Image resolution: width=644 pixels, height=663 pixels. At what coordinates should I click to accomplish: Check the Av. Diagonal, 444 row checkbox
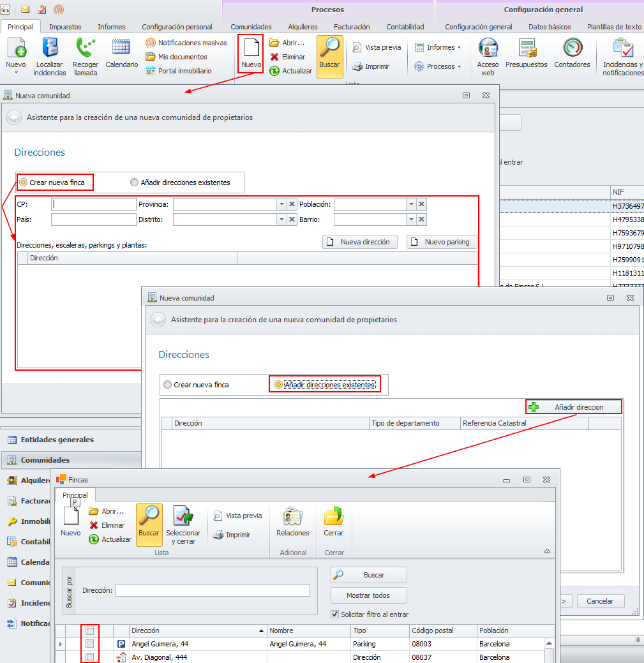tap(89, 657)
